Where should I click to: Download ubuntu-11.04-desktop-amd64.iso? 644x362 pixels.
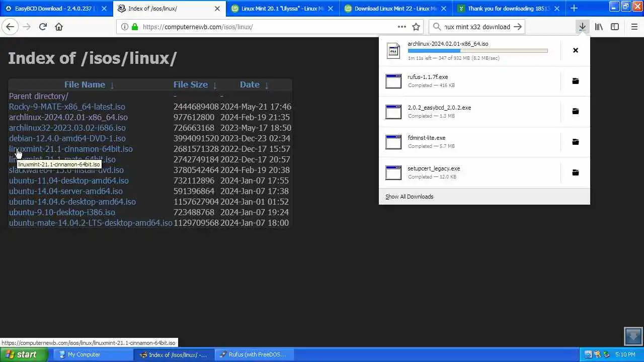click(69, 180)
